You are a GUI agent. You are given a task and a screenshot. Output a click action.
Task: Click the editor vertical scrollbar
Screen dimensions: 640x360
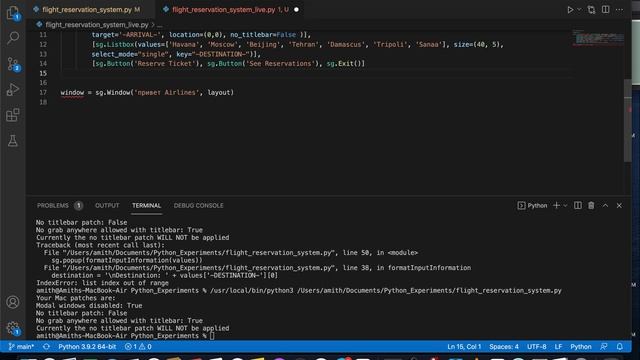628,121
